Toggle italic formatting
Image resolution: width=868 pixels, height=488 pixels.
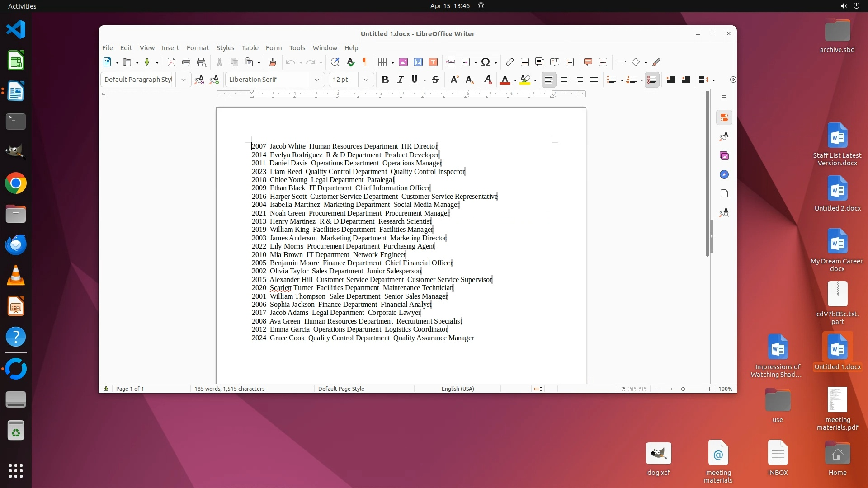(400, 80)
